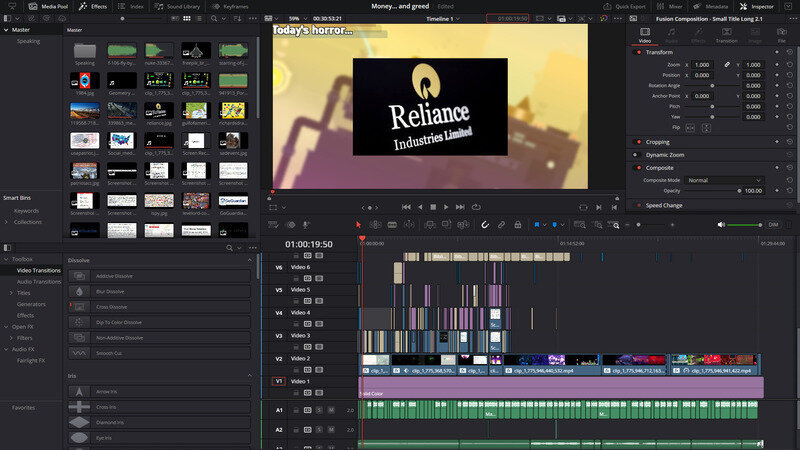Search effects with the Toolbox magnifier icon

tap(230, 247)
